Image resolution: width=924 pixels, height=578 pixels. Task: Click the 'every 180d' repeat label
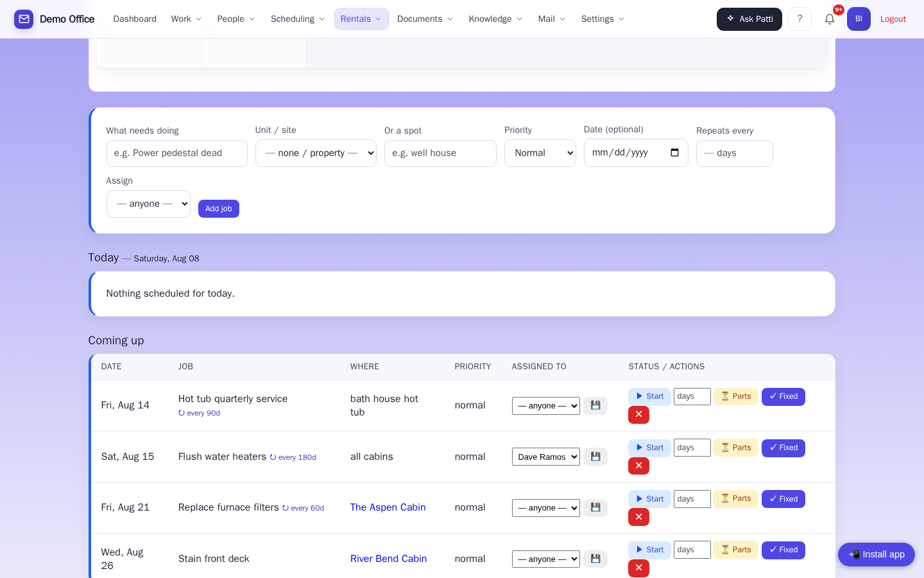tap(293, 457)
